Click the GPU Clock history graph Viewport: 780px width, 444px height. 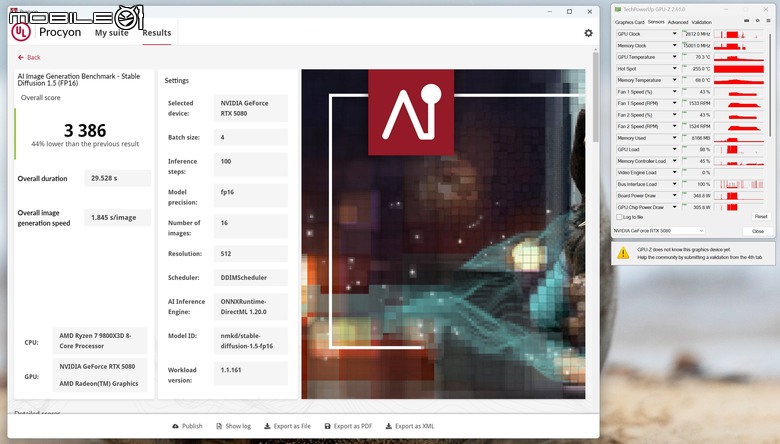[x=739, y=34]
